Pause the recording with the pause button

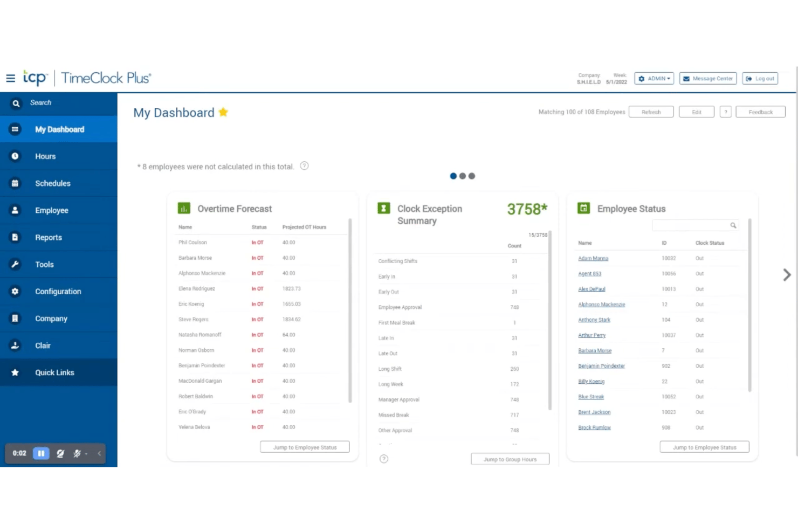[x=41, y=453]
